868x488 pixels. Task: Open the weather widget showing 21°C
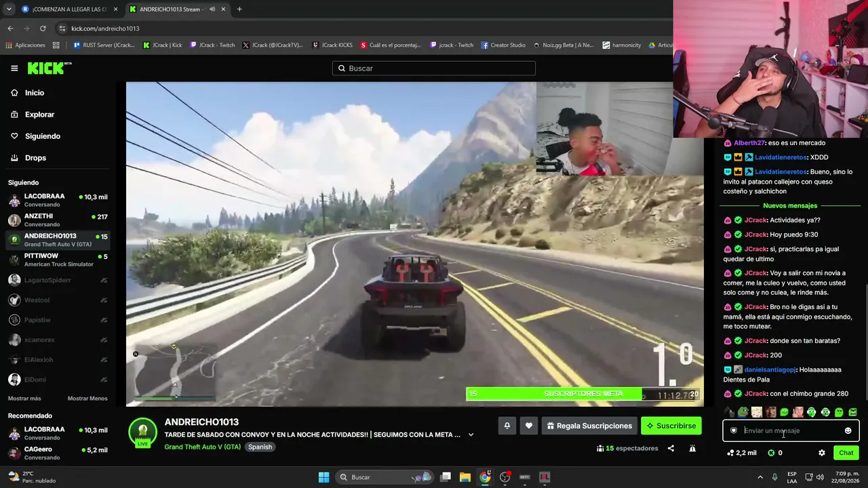point(32,477)
